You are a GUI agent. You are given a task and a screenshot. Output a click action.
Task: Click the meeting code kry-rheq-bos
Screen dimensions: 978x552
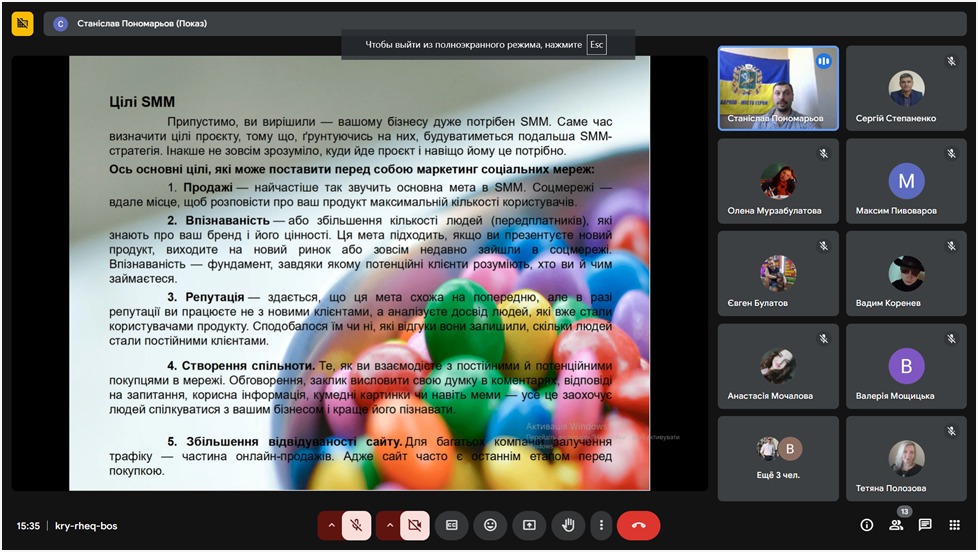(x=86, y=526)
